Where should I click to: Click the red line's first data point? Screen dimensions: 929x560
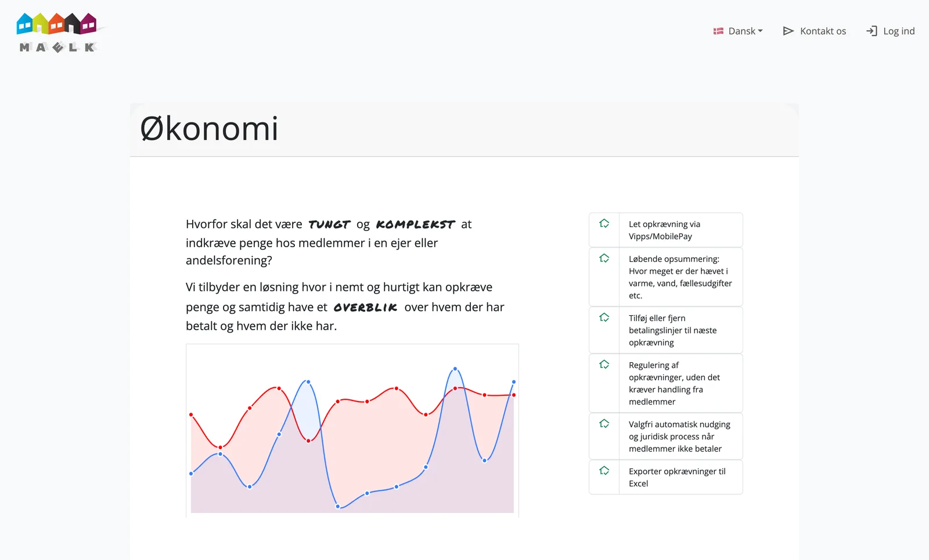tap(191, 414)
